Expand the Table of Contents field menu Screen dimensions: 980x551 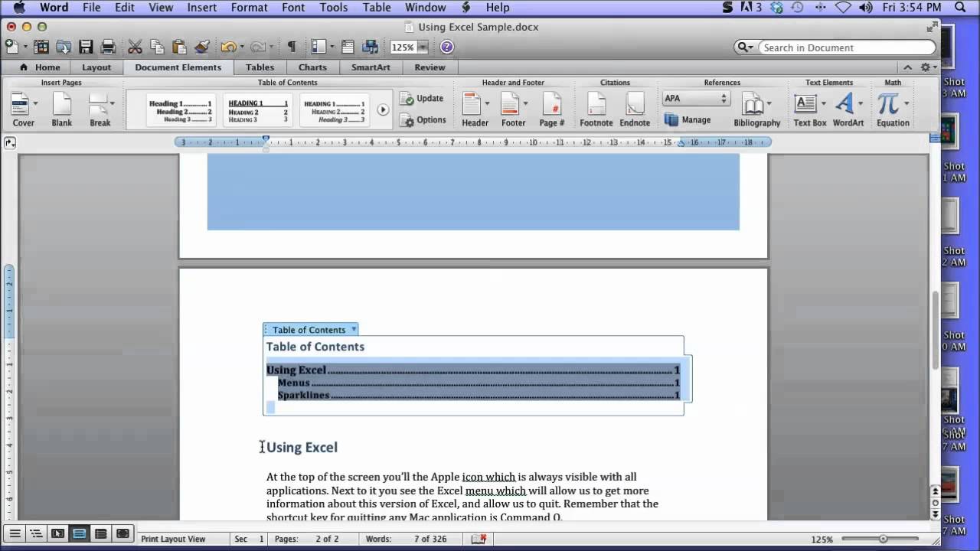point(354,330)
